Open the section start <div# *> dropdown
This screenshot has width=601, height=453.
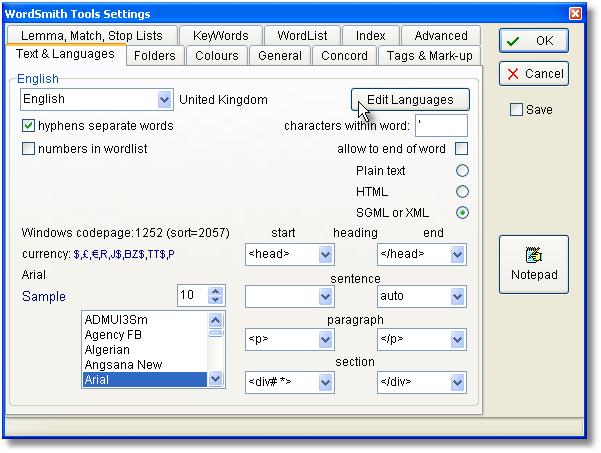coord(325,382)
